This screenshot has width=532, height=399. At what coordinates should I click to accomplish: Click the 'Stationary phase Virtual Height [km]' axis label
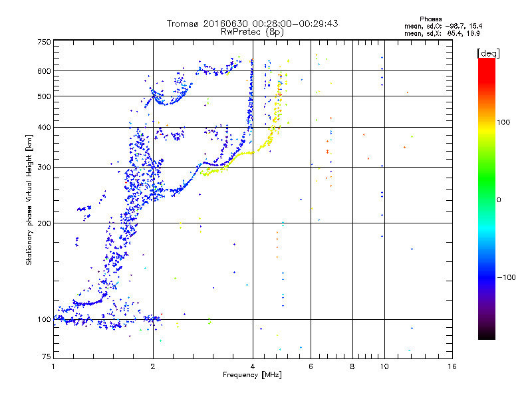(x=29, y=200)
